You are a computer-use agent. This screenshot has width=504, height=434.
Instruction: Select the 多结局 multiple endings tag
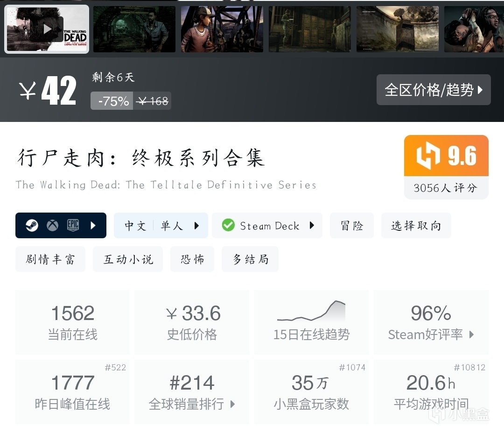tap(250, 259)
